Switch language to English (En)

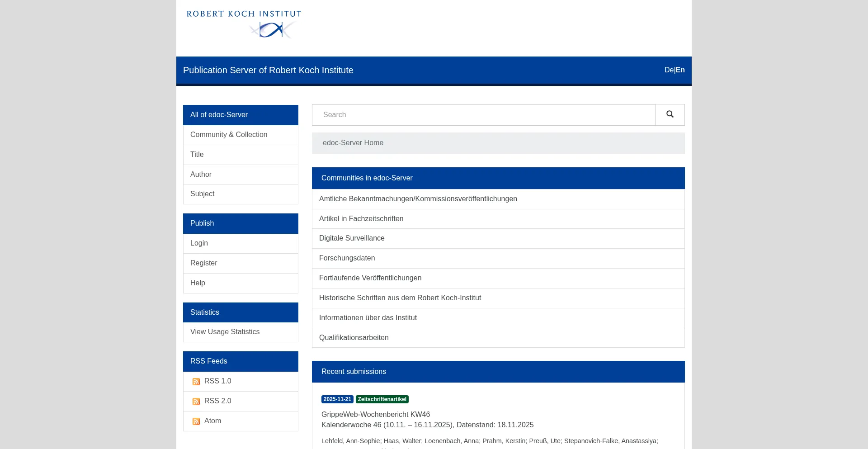[680, 70]
